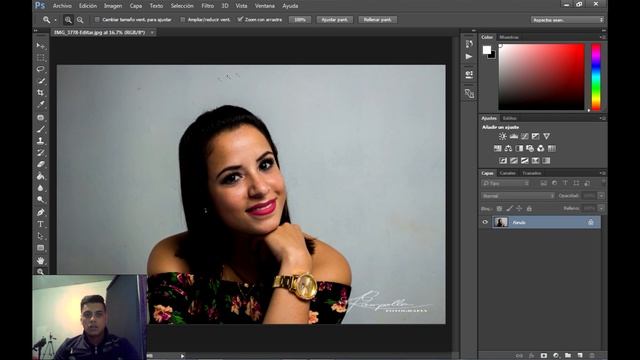Select the Quick Selection tool

tap(40, 81)
